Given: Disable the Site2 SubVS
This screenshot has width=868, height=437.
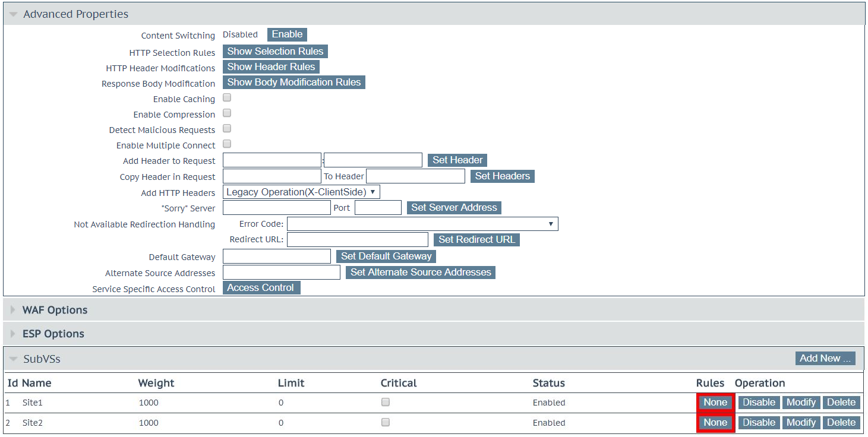Looking at the screenshot, I should click(759, 422).
